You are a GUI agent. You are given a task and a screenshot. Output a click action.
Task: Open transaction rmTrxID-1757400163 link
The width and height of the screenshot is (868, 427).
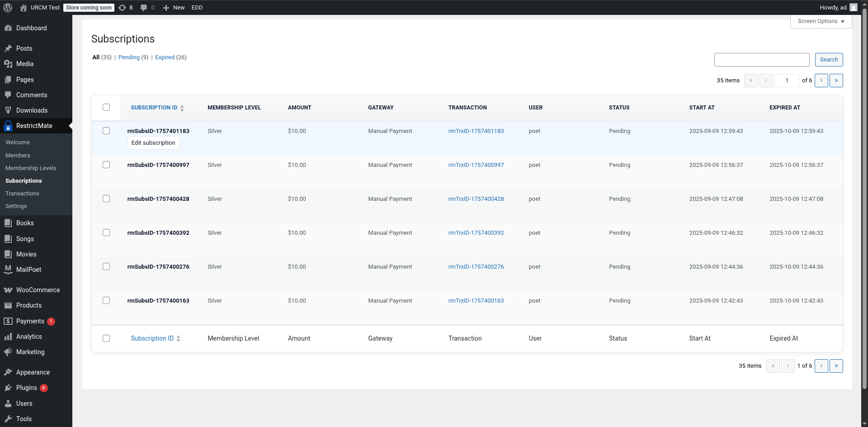pyautogui.click(x=476, y=301)
